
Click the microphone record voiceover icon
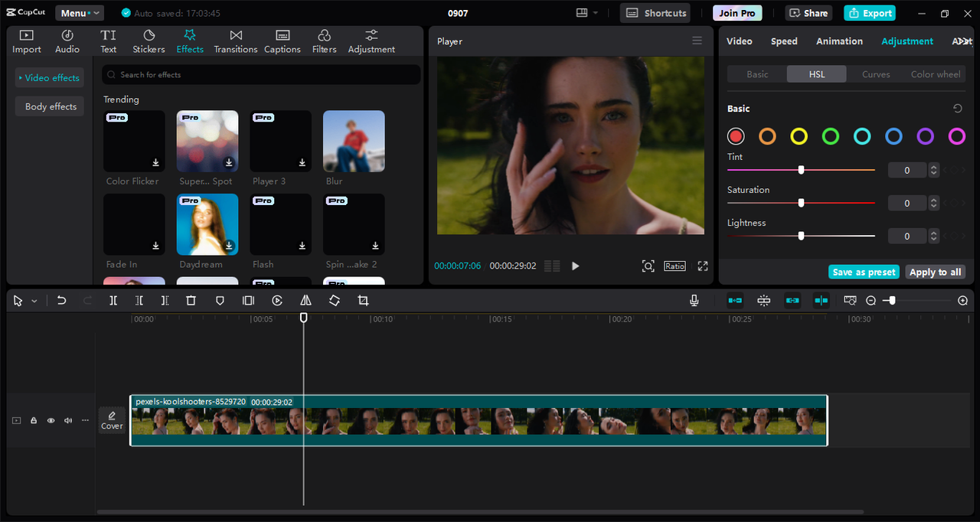tap(694, 301)
